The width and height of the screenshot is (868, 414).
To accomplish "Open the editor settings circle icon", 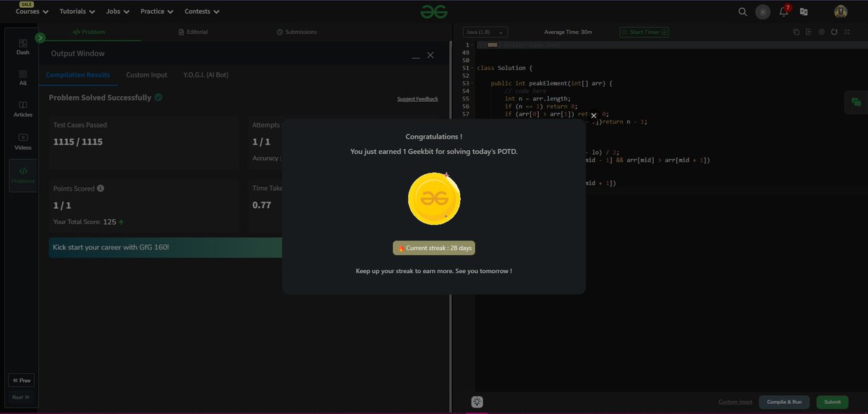I will 822,32.
